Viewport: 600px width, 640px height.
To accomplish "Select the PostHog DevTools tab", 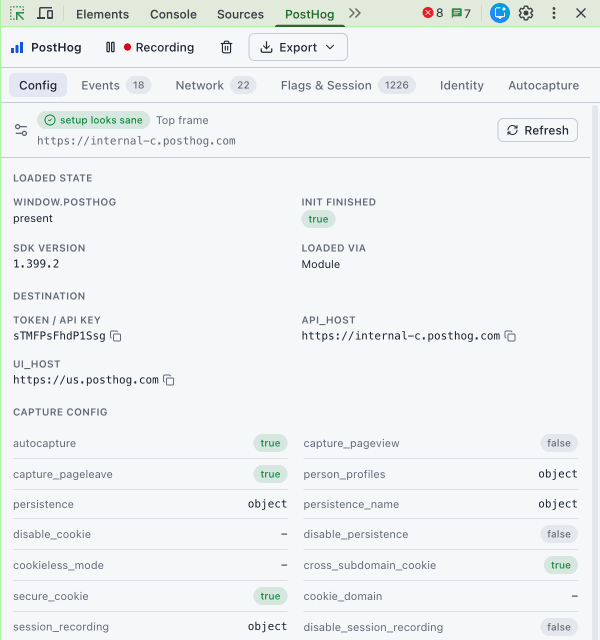I will click(309, 14).
